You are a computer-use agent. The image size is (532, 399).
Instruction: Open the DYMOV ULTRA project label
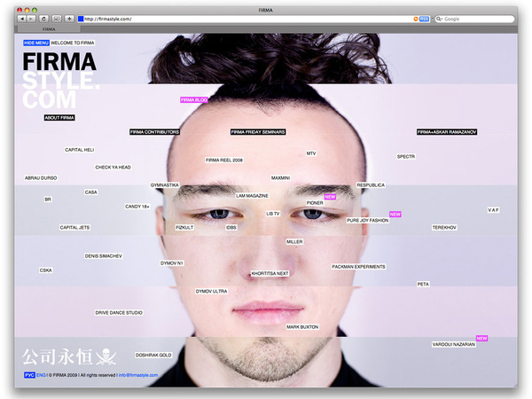[x=211, y=291]
